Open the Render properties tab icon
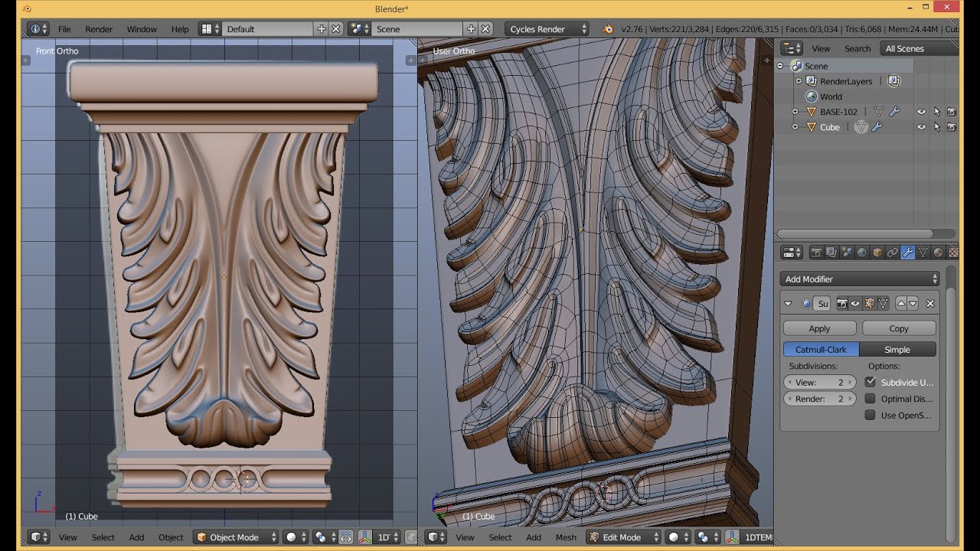The image size is (980, 551). click(x=817, y=253)
